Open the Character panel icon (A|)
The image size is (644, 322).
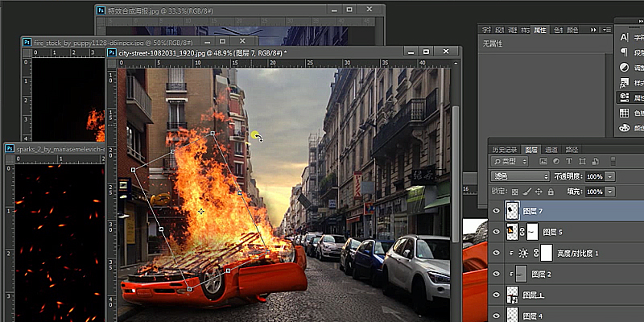625,37
